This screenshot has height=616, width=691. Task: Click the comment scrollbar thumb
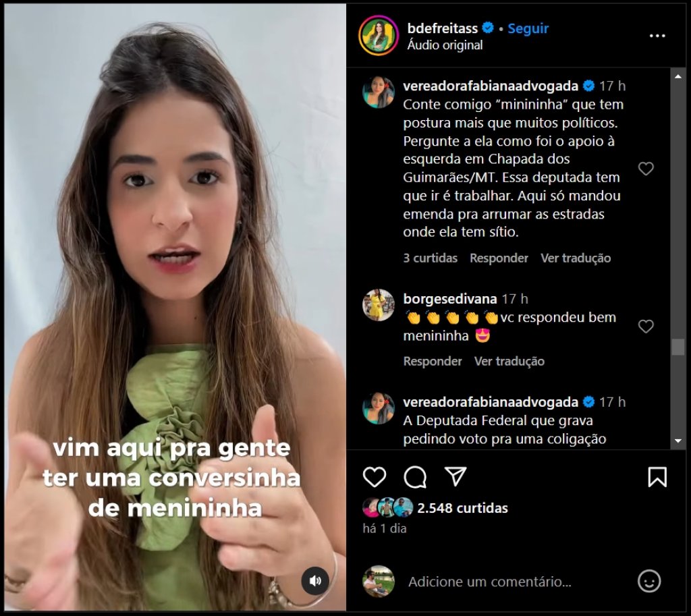point(678,346)
